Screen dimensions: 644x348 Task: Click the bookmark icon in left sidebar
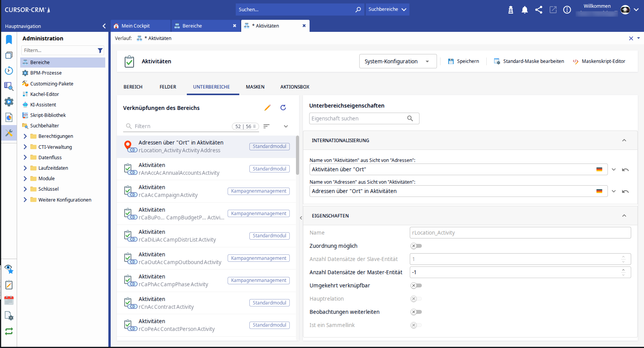(9, 39)
